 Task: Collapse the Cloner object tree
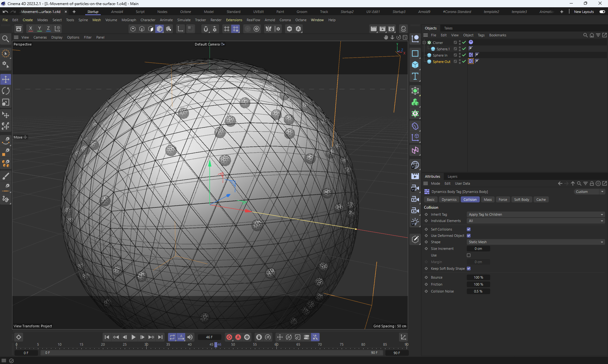(424, 42)
